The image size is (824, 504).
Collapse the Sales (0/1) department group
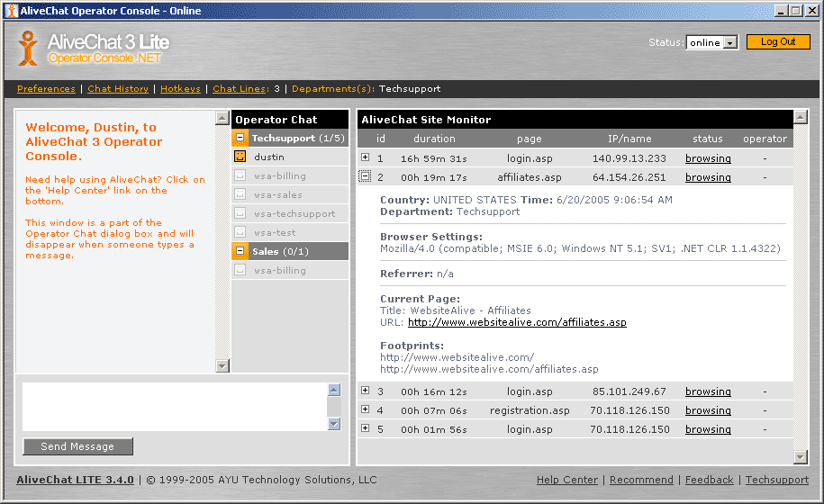(240, 251)
